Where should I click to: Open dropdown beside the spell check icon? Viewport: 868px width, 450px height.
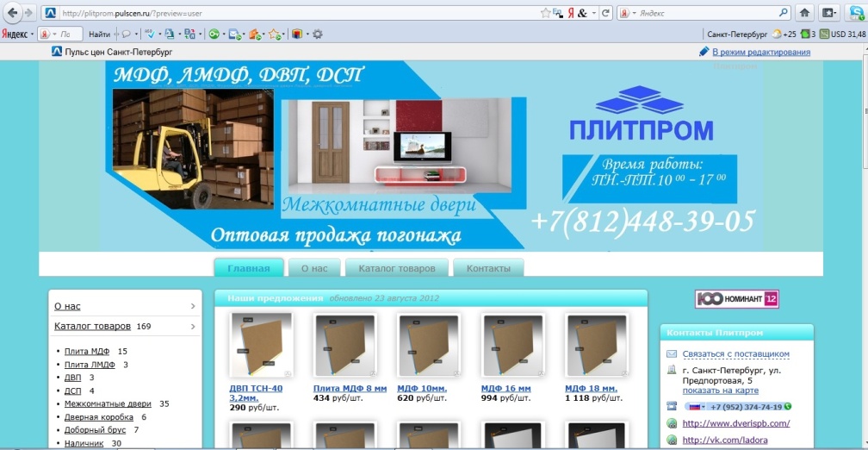click(x=159, y=34)
